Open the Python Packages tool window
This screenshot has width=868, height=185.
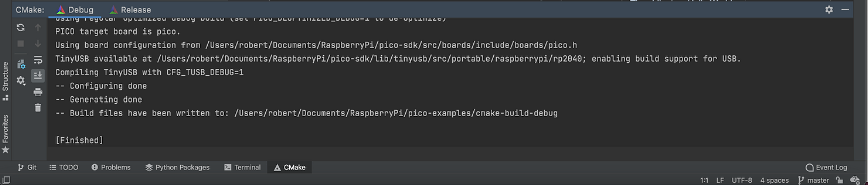point(178,167)
